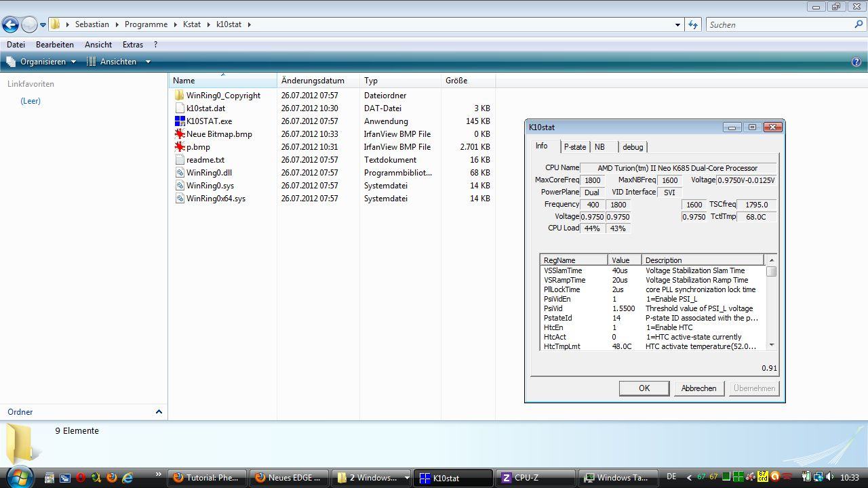Open the Bearbeiten menu
868x488 pixels.
coord(55,44)
